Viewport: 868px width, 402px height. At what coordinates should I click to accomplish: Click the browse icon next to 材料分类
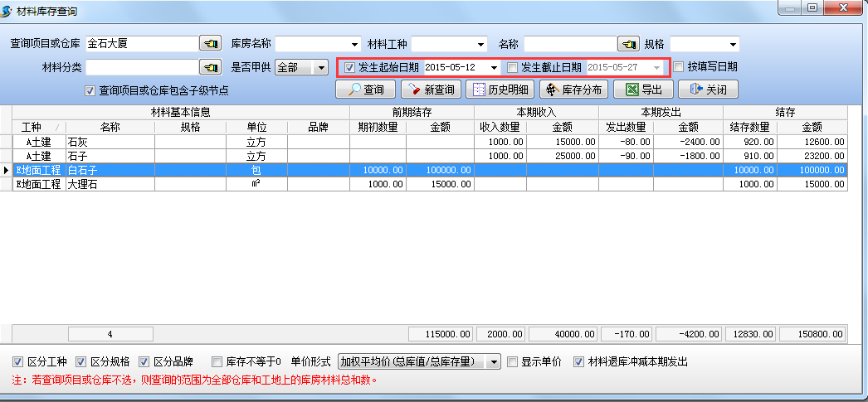tap(210, 67)
